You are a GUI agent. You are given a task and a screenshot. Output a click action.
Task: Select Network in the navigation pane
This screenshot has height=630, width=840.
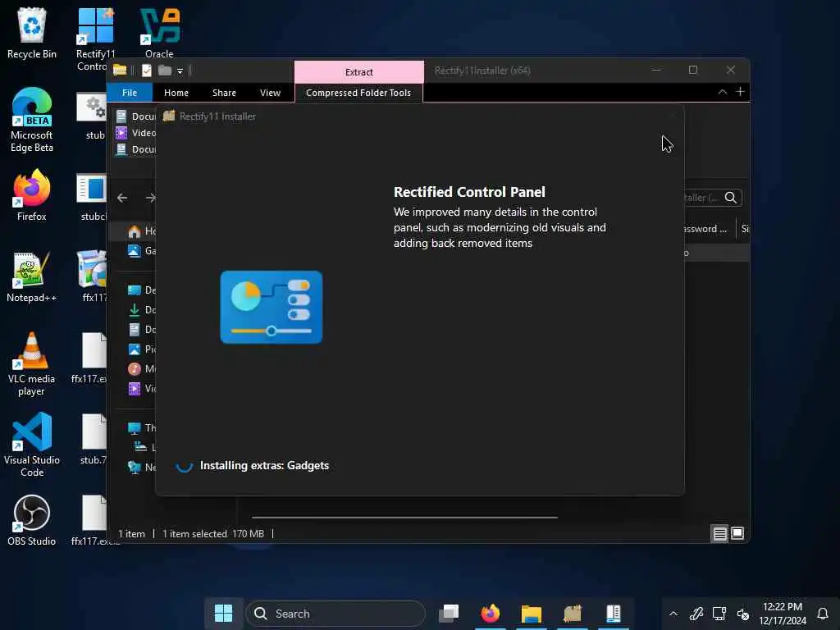(141, 467)
